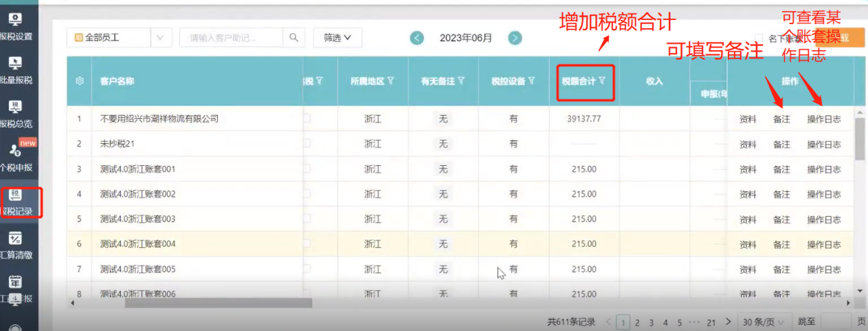Viewport: 868px width, 331px height.
Task: Expand the 全部员工 dropdown
Action: click(160, 38)
